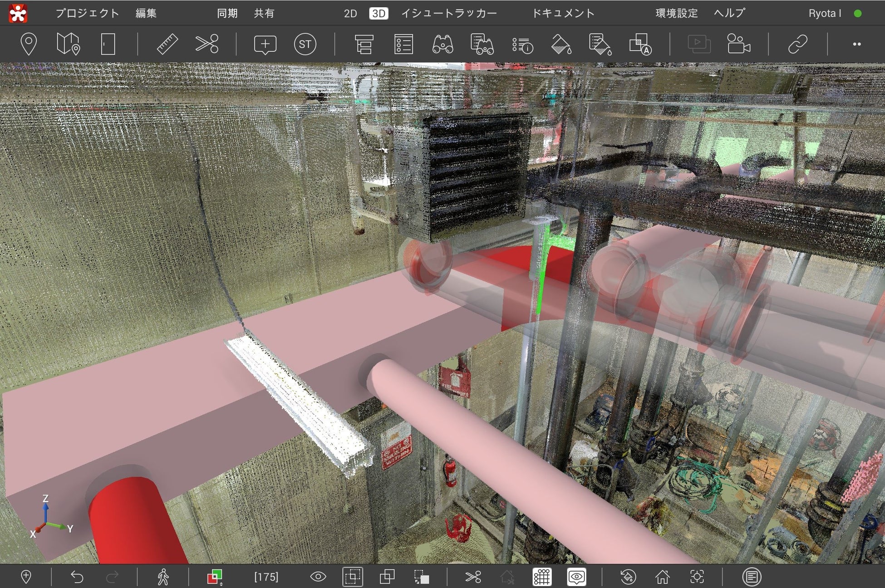The width and height of the screenshot is (885, 588).
Task: Open the red-green color mode selector
Action: click(215, 577)
